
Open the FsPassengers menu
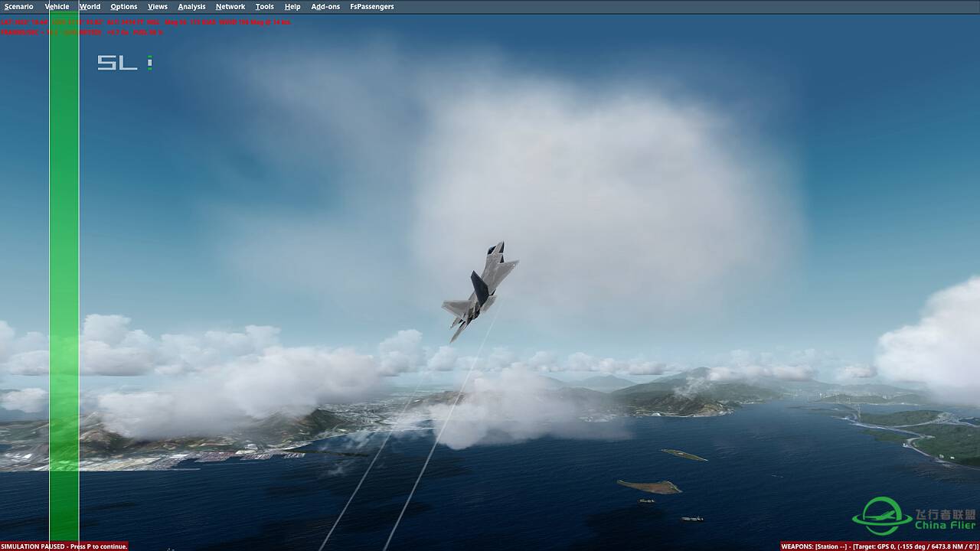[372, 7]
